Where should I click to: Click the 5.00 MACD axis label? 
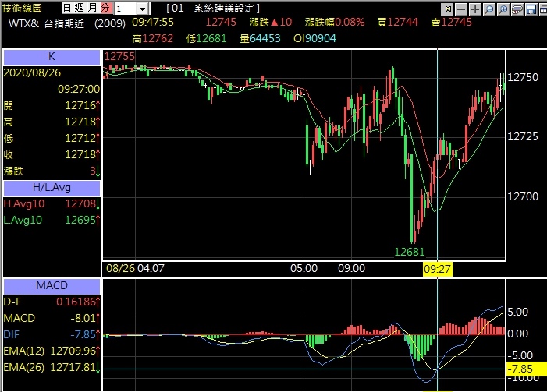point(518,313)
